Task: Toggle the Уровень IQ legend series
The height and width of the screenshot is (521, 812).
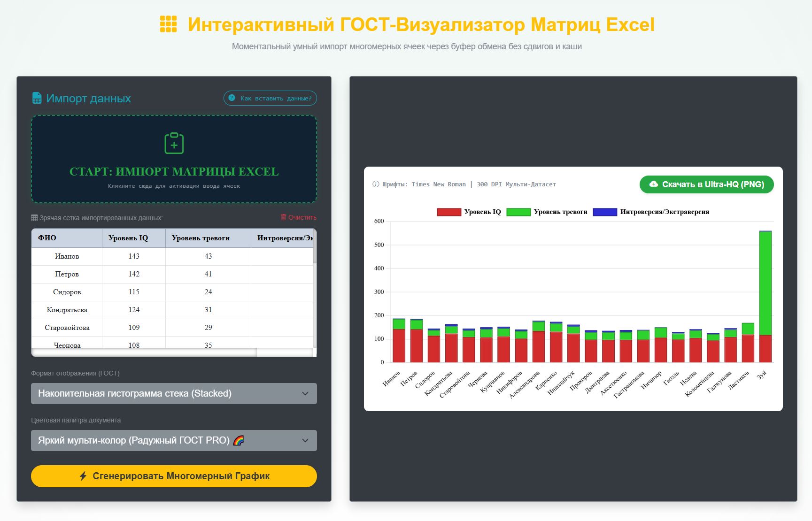Action: click(x=469, y=212)
